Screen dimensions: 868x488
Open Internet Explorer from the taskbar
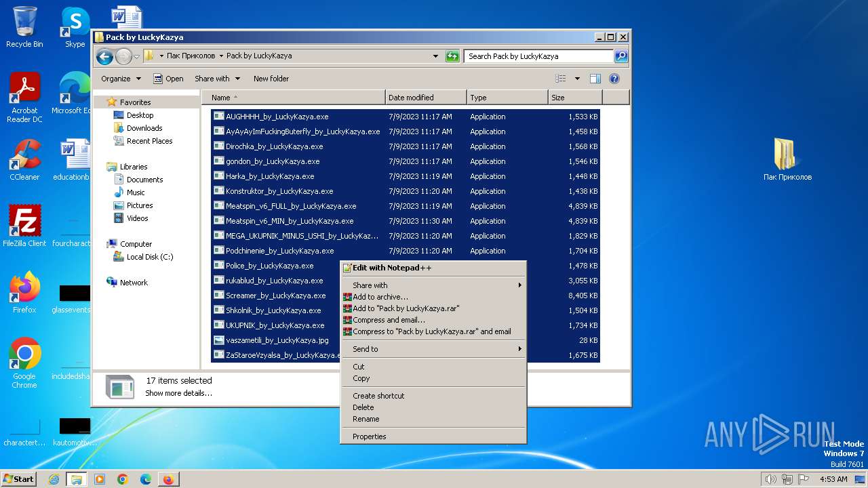(x=54, y=479)
